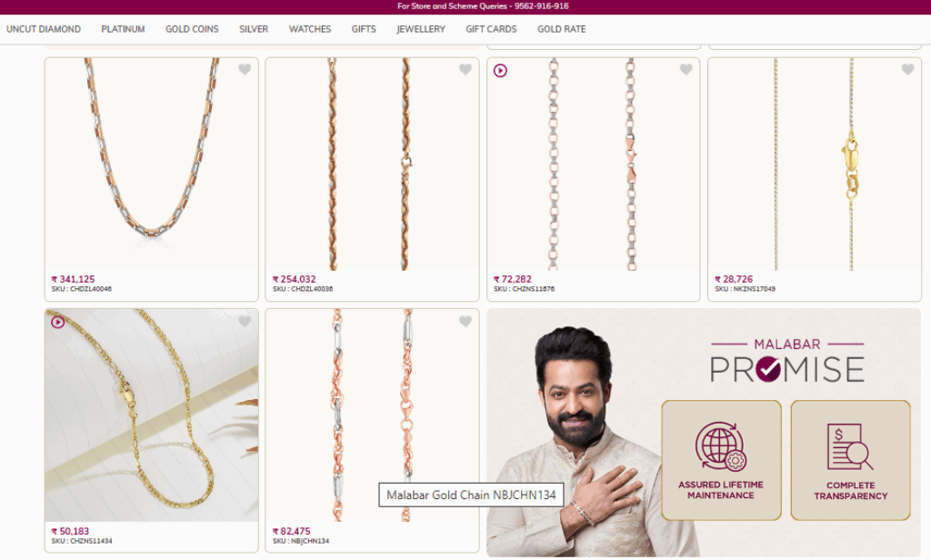Heart the ₹82,475 rose gold chain
This screenshot has width=931, height=560.
(465, 321)
